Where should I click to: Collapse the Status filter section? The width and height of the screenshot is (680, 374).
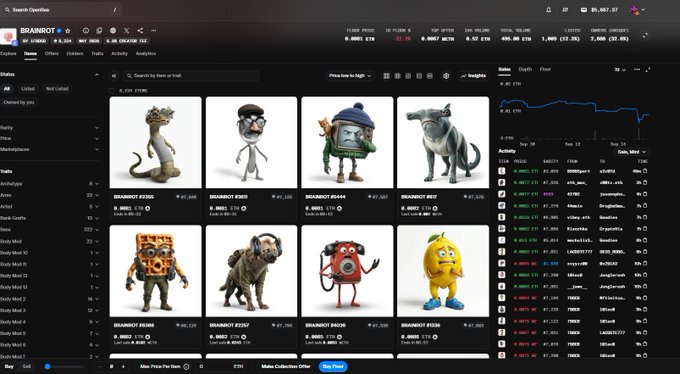pos(96,75)
